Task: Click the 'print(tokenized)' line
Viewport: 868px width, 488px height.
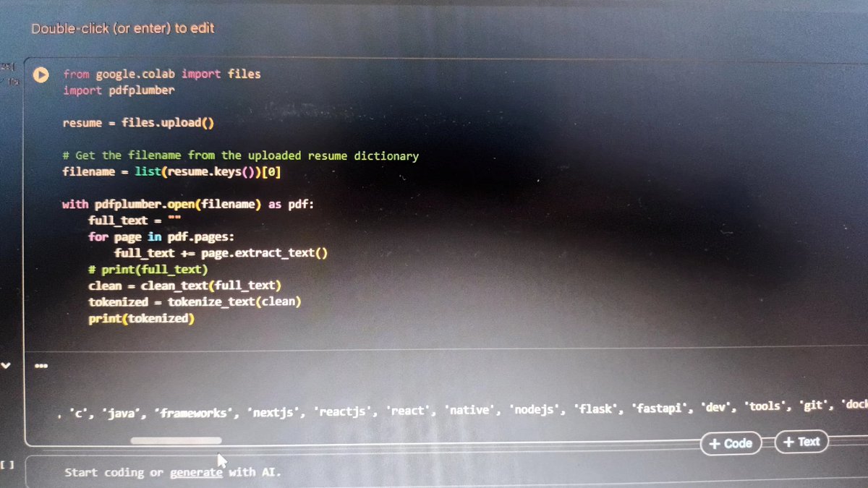Action: [x=142, y=318]
